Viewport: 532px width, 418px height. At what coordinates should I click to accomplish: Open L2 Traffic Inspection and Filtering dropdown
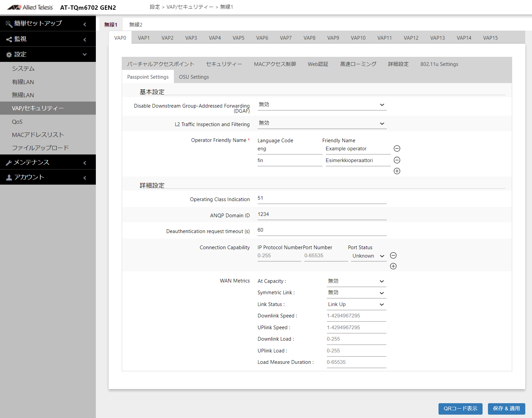pyautogui.click(x=322, y=123)
